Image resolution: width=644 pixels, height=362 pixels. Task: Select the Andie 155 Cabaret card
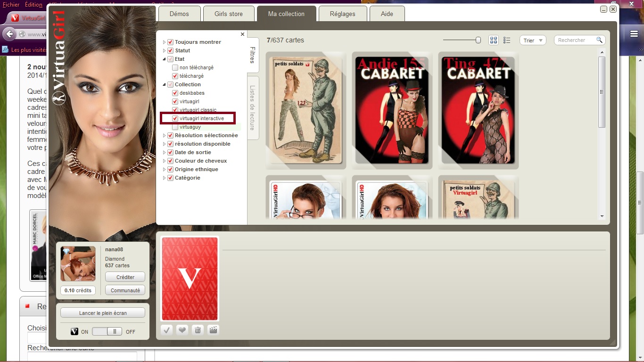pos(392,110)
